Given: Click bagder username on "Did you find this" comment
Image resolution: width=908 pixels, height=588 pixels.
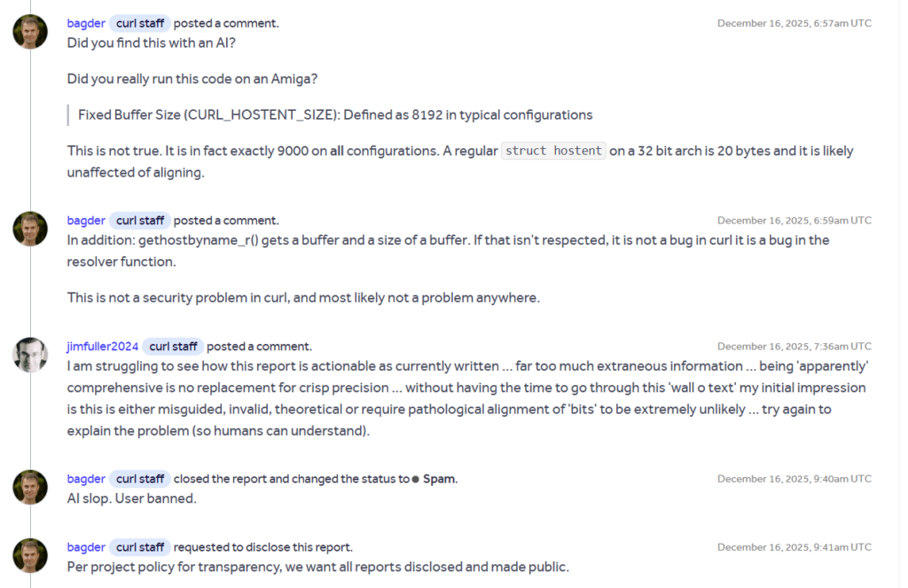Looking at the screenshot, I should click(x=85, y=23).
